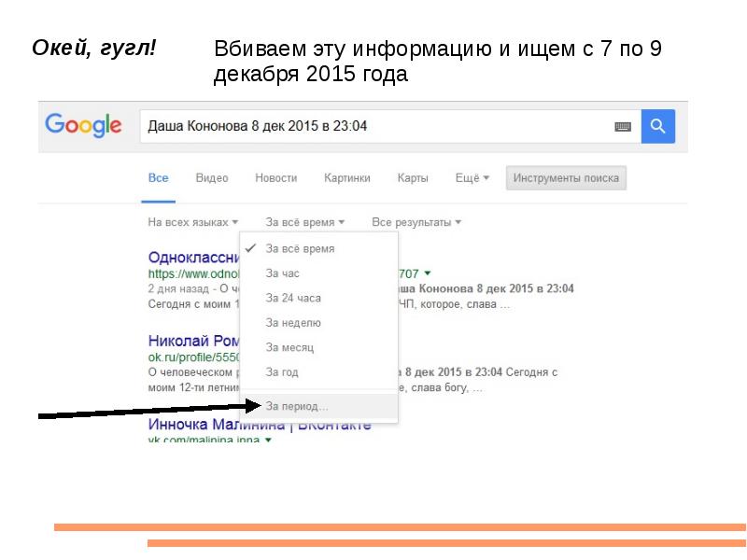Screen dimensions: 747x560
Task: Expand the Ещё dropdown
Action: click(472, 178)
